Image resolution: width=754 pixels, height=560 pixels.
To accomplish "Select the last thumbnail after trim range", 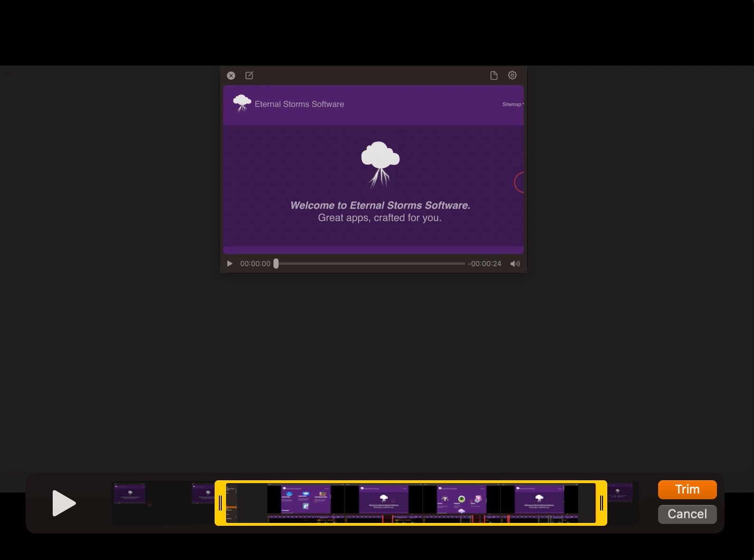I will 620,493.
